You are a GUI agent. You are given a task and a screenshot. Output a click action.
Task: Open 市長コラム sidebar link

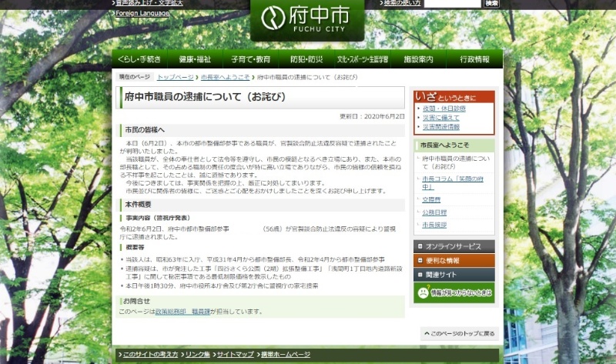(x=453, y=182)
